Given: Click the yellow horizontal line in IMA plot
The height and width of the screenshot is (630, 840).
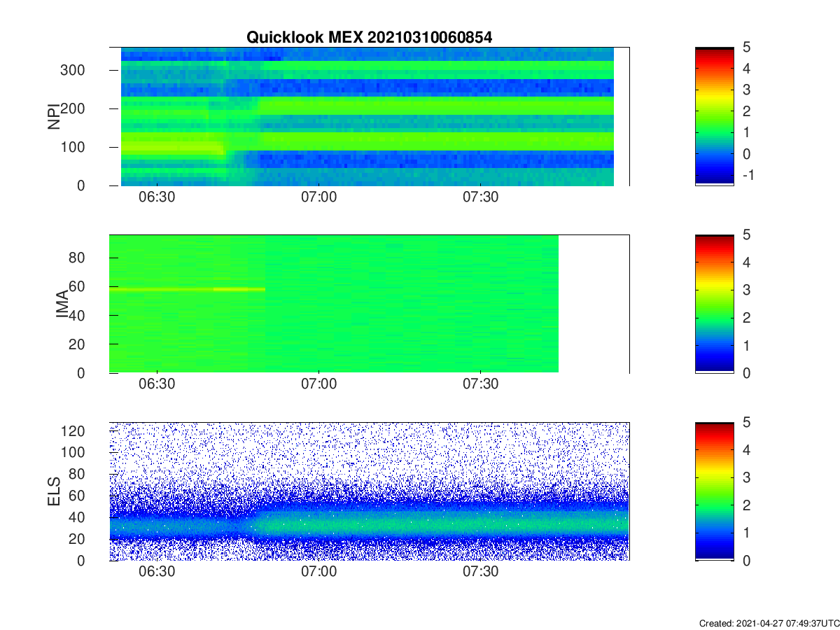Looking at the screenshot, I should (x=188, y=289).
